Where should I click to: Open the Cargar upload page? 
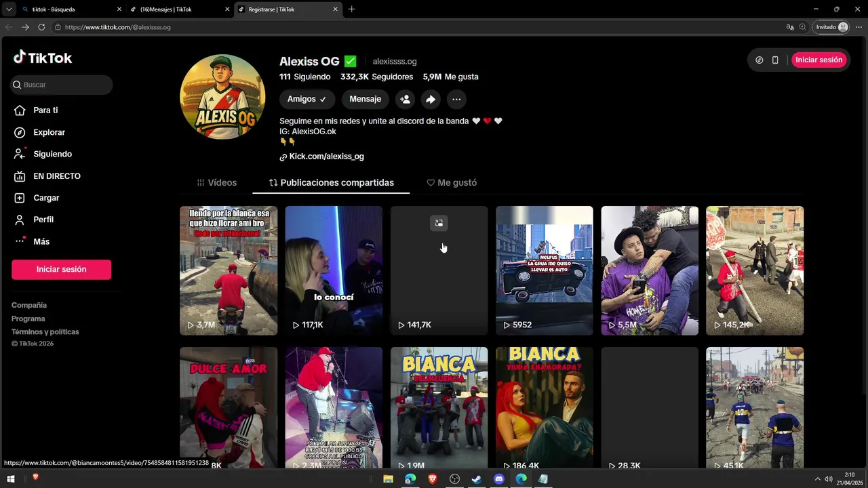pyautogui.click(x=37, y=198)
